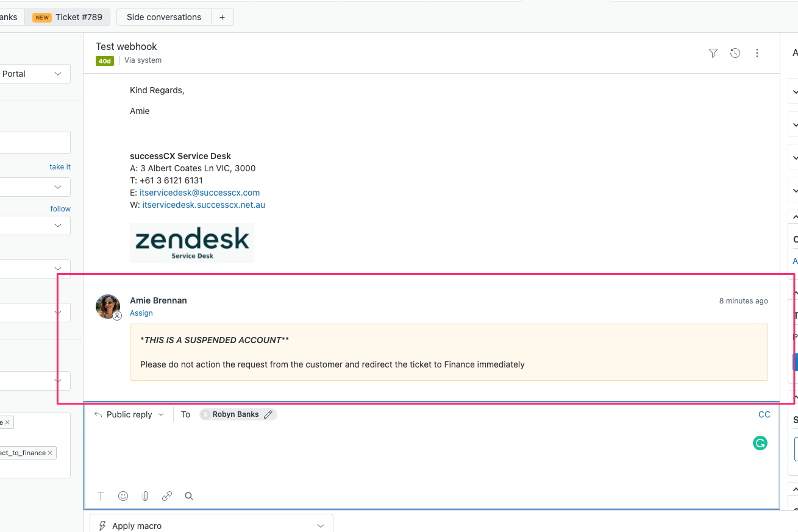Open the knowledge search in the composer
The width and height of the screenshot is (798, 532).
189,496
